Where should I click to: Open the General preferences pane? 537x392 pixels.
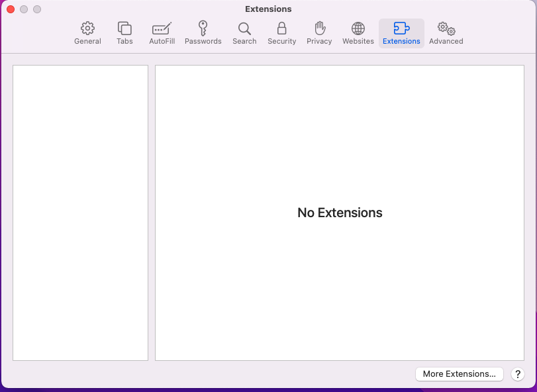87,34
